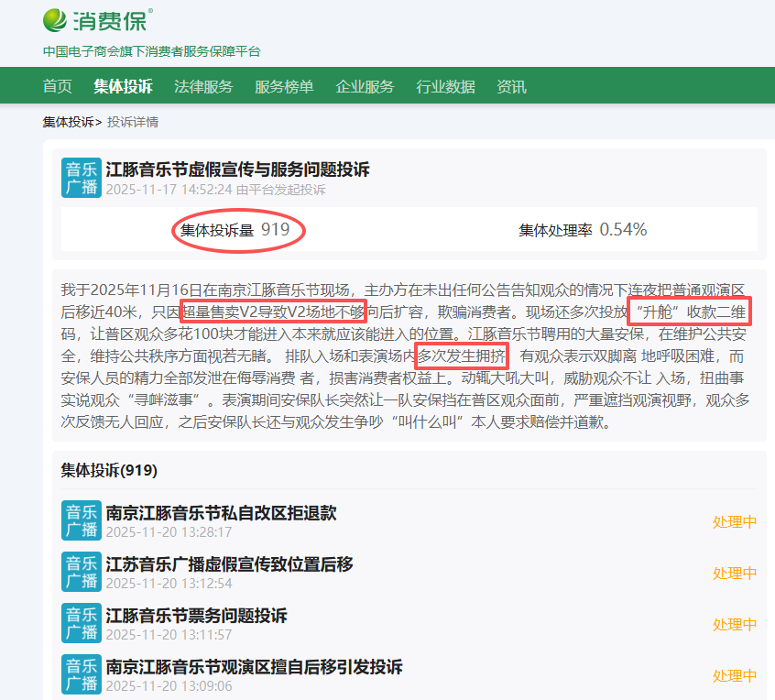This screenshot has height=700, width=775.
Task: Click the 消费保 logo at top
Action: pos(98,20)
